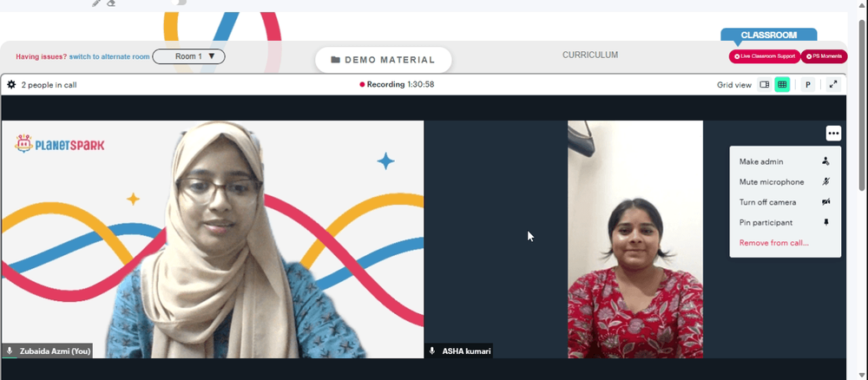This screenshot has width=868, height=380.
Task: Click the 'Having issues?' text
Action: [42, 56]
